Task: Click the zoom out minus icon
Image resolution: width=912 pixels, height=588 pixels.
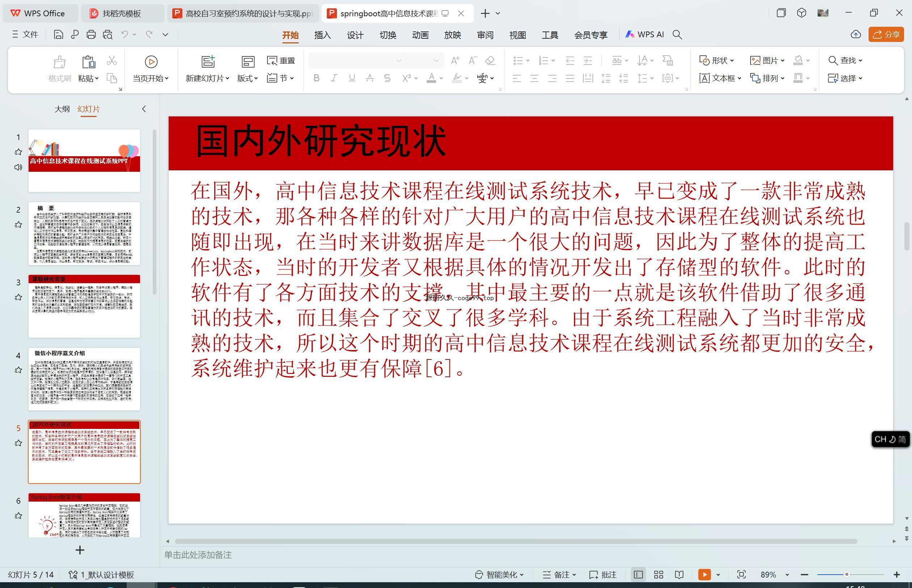Action: click(x=804, y=575)
